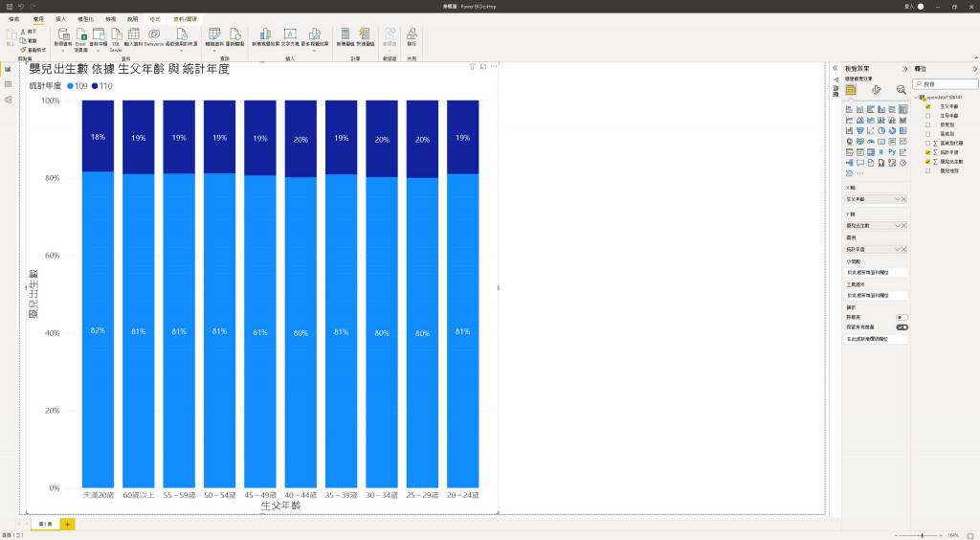The height and width of the screenshot is (540, 980).
Task: Select the 100% stacked column chart visual
Action: coord(902,109)
